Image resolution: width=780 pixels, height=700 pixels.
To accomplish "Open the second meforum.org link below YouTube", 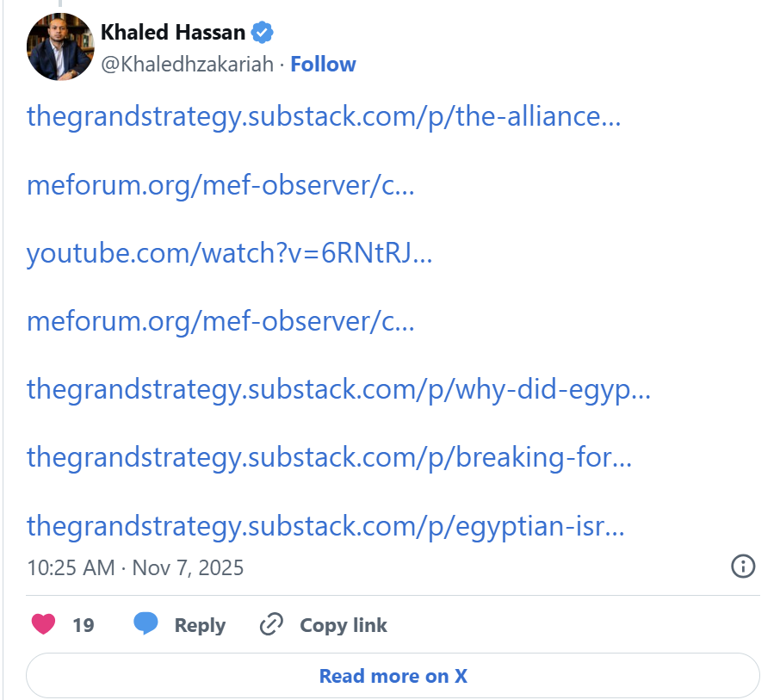I will (x=220, y=321).
